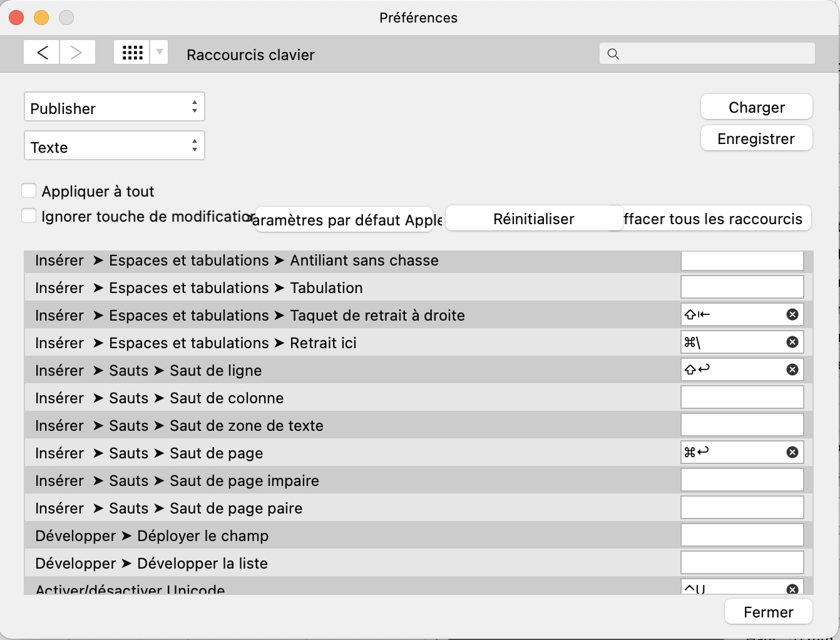Select the Saut de zone de texte label
The image size is (840, 640).
[179, 426]
